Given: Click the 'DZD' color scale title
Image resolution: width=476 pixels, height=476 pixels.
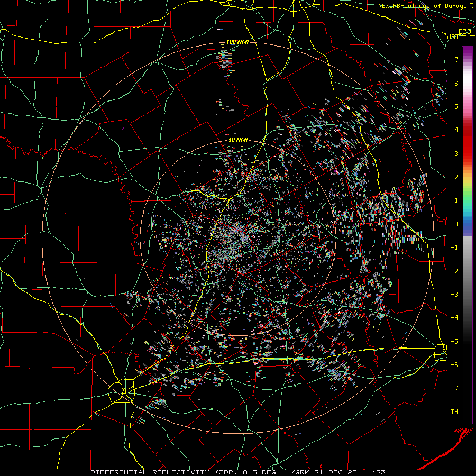Looking at the screenshot, I should (x=464, y=32).
